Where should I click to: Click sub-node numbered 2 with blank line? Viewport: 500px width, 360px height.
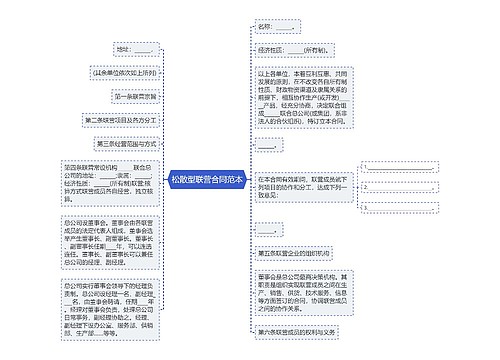[x=400, y=187]
